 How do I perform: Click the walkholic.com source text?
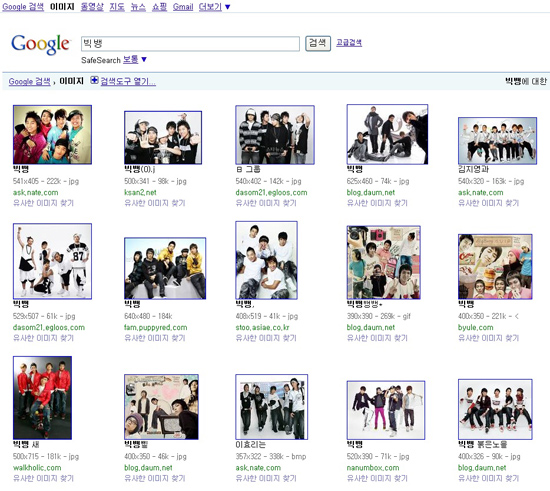(x=37, y=468)
